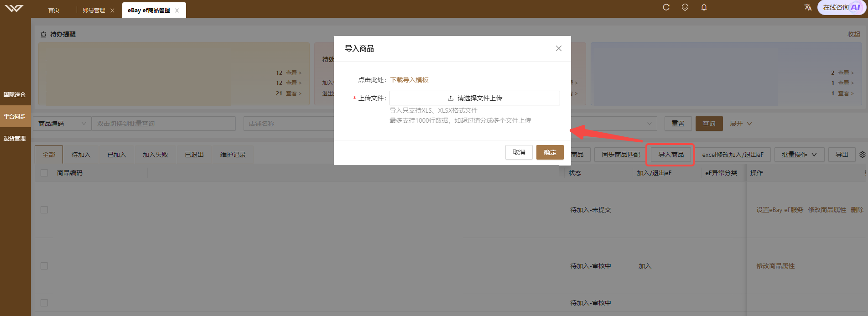Select the 待加入 status tab
Image resolution: width=868 pixels, height=316 pixels.
point(81,154)
